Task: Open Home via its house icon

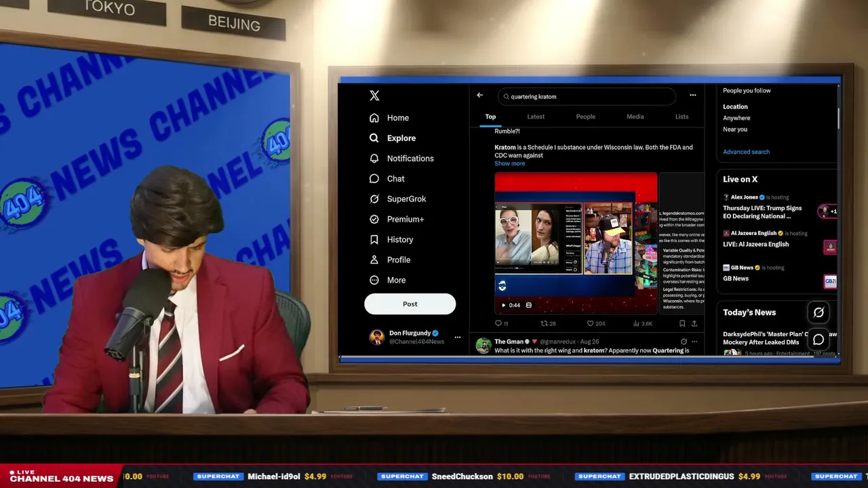Action: 374,118
